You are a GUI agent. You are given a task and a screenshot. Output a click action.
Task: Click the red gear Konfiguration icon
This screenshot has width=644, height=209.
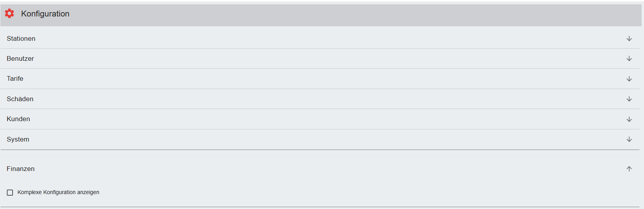coord(9,14)
